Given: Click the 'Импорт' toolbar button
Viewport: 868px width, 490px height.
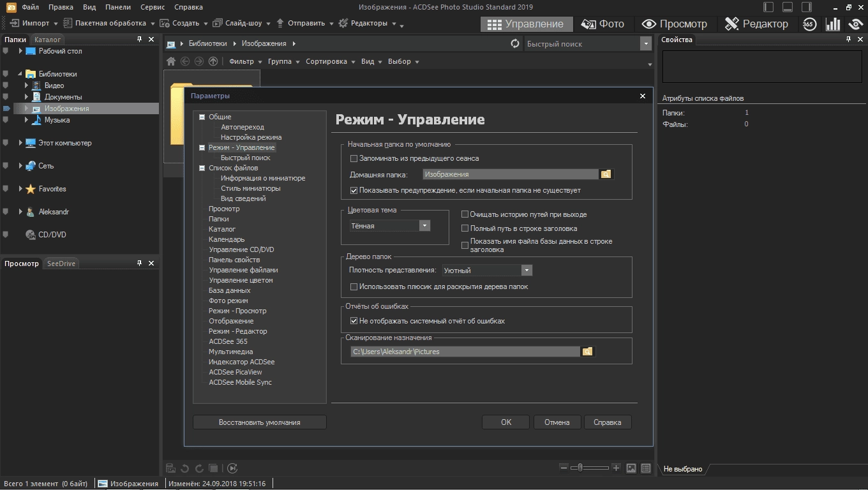Looking at the screenshot, I should point(34,23).
